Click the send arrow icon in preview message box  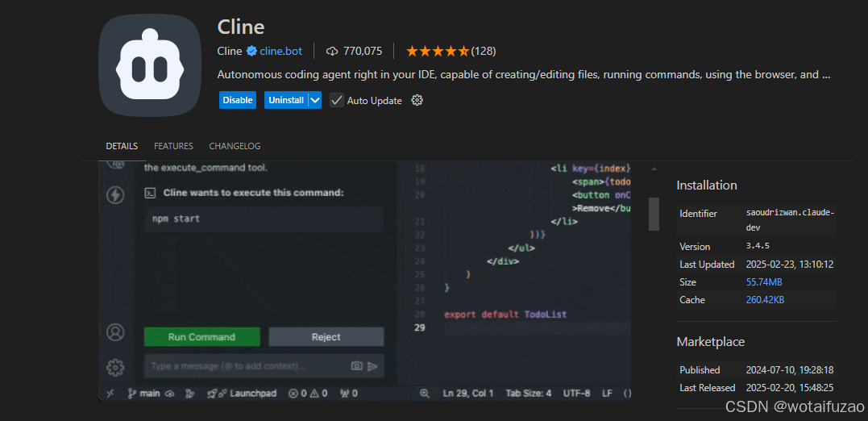point(372,366)
